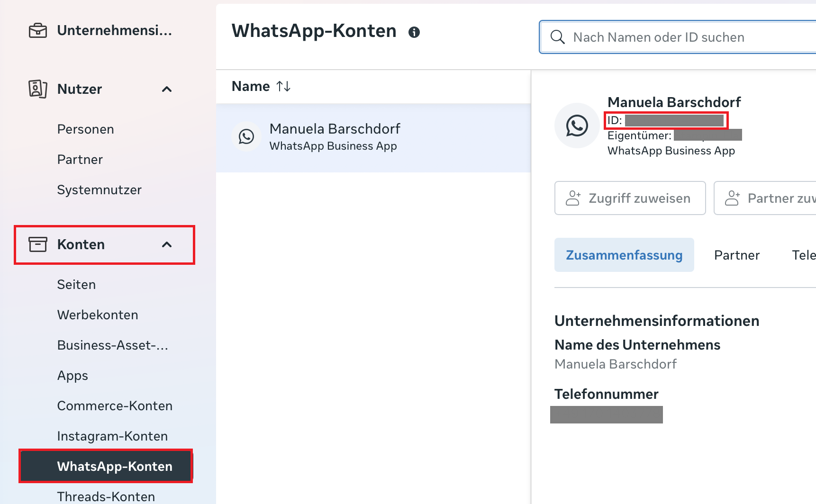Click the WhatsApp-Konten page title
The width and height of the screenshot is (816, 504).
click(x=314, y=31)
